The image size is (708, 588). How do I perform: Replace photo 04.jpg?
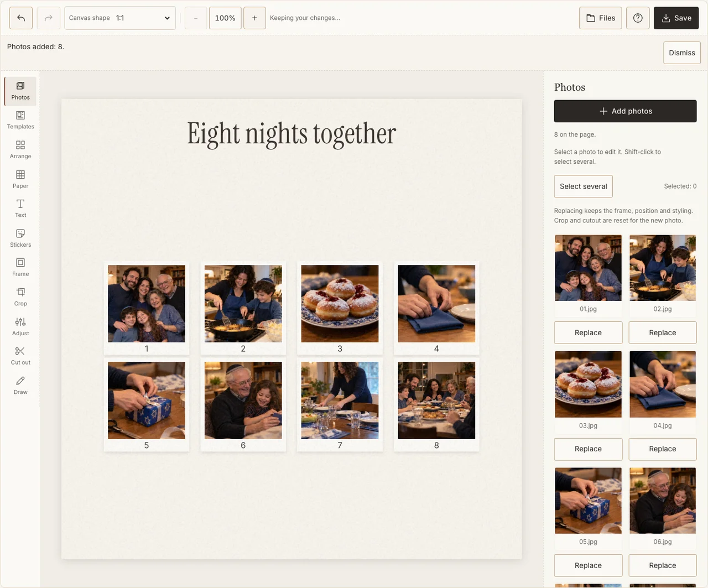click(663, 449)
